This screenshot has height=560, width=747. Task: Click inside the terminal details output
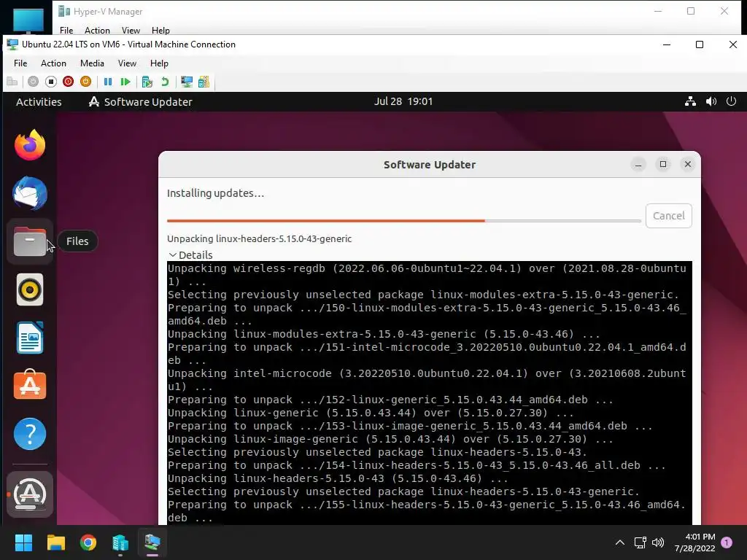[x=429, y=393]
